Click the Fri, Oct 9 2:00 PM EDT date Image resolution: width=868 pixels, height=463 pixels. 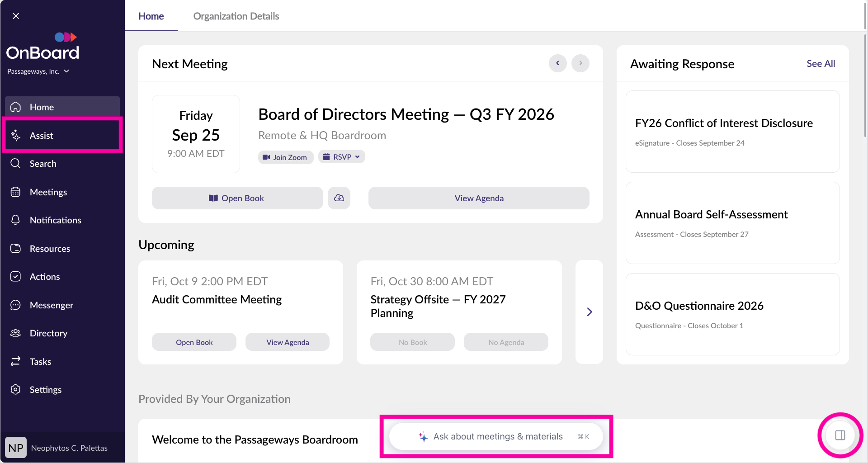point(210,281)
